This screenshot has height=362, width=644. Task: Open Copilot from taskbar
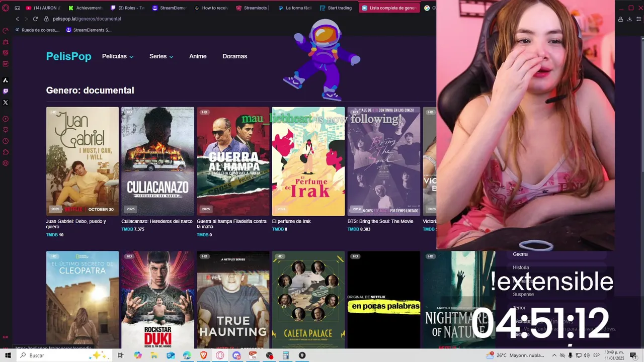(x=137, y=355)
